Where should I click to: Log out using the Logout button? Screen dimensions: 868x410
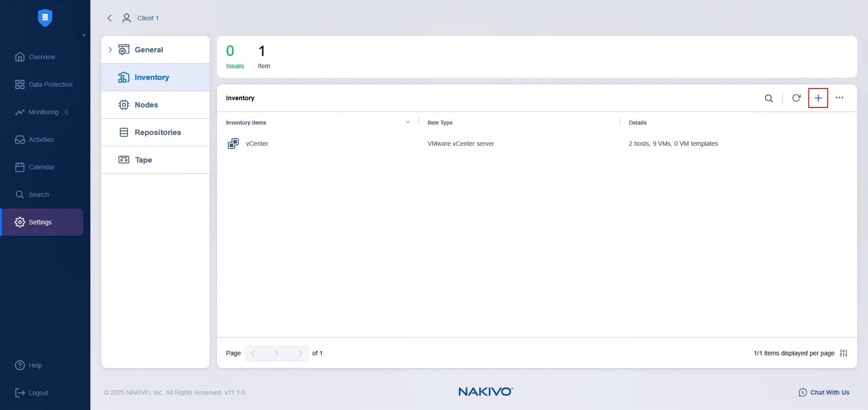[x=32, y=393]
